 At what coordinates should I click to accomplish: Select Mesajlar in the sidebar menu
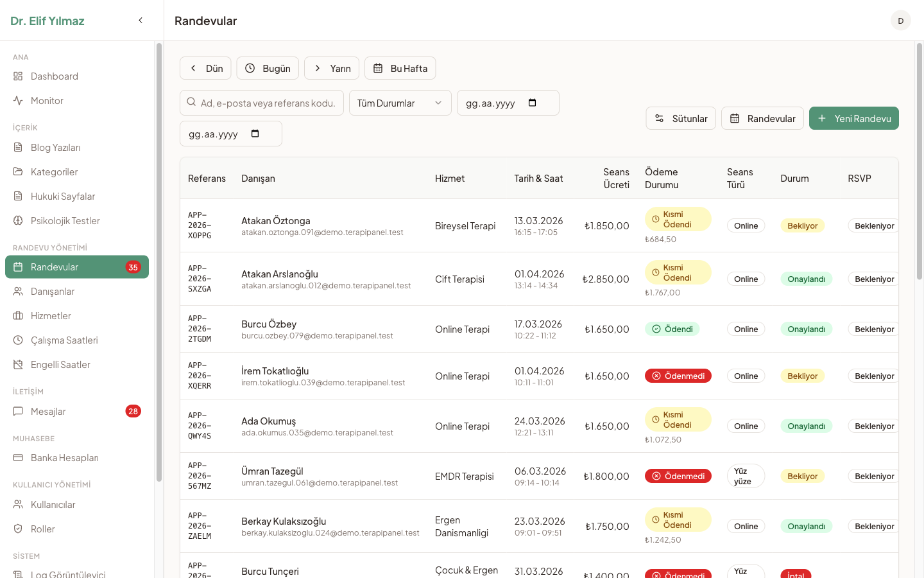tap(48, 412)
